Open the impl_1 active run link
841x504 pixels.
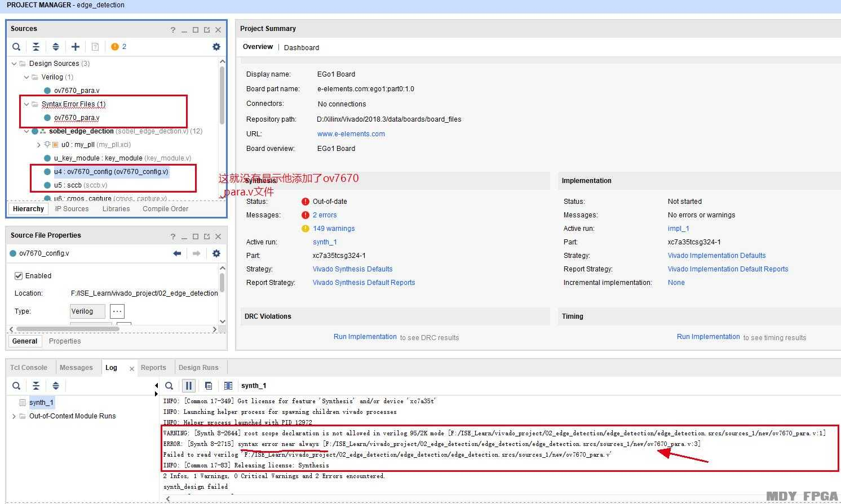(679, 229)
